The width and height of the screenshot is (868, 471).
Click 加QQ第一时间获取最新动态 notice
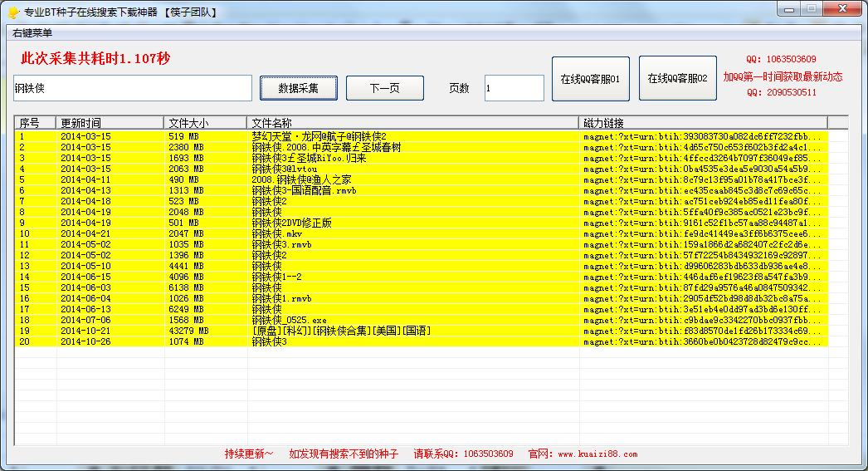(x=783, y=76)
